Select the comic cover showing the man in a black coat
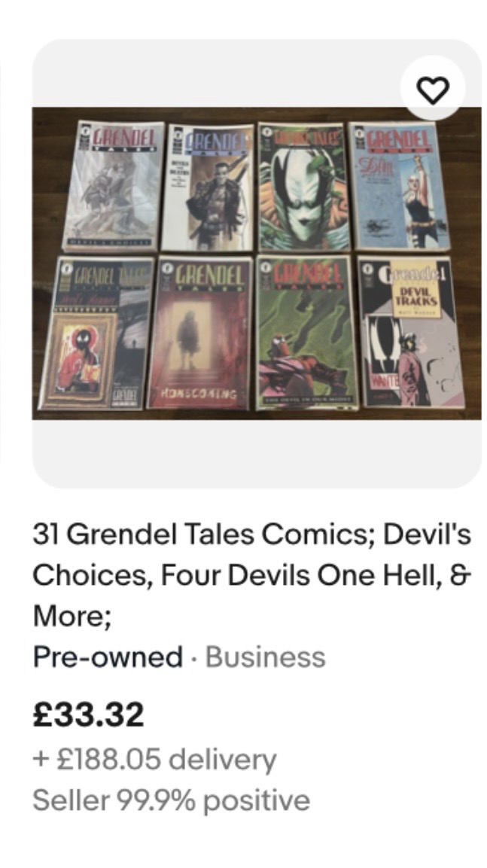This screenshot has height=868, width=487. coord(208,187)
